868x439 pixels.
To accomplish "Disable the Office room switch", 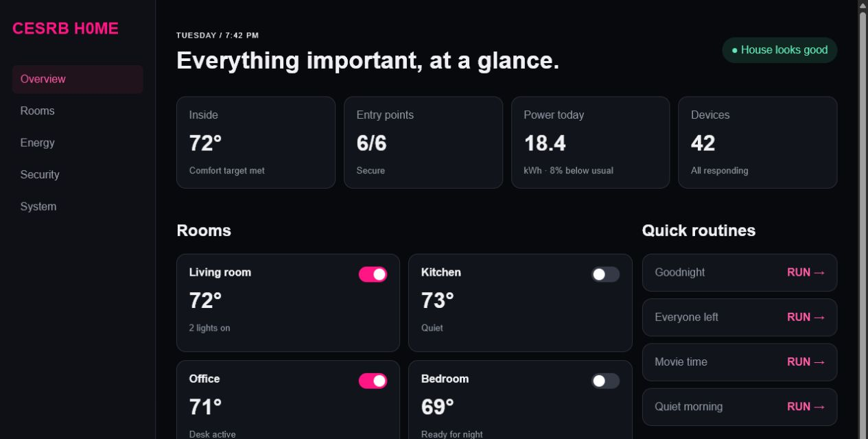I will click(x=373, y=381).
